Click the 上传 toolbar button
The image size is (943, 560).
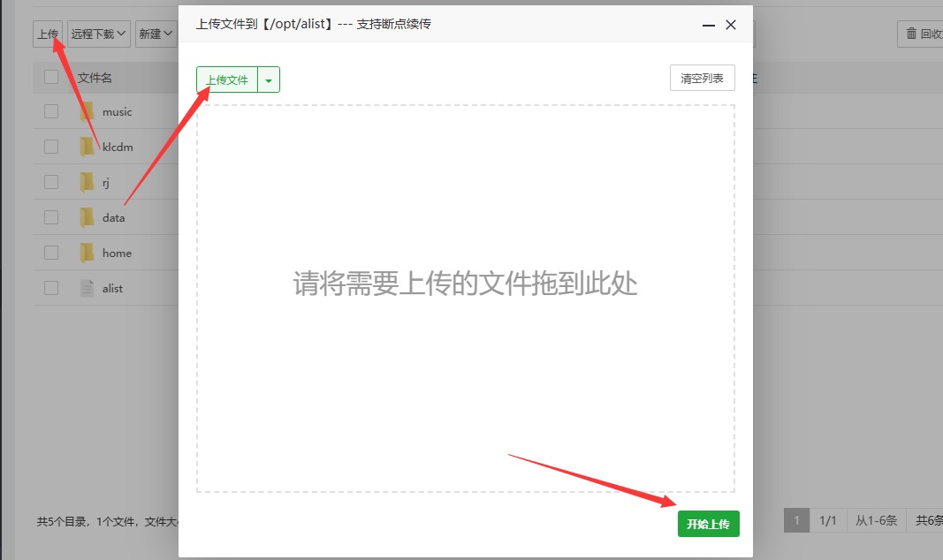pyautogui.click(x=49, y=34)
